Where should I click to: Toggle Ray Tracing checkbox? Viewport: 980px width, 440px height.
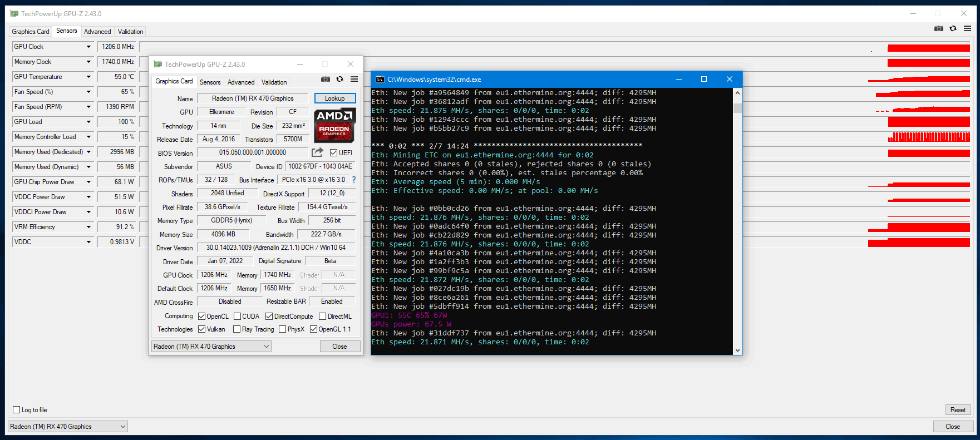tap(237, 329)
